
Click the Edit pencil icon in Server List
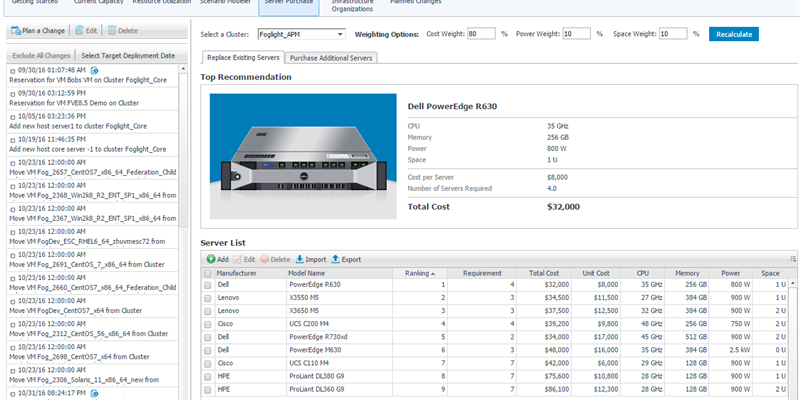(x=238, y=259)
